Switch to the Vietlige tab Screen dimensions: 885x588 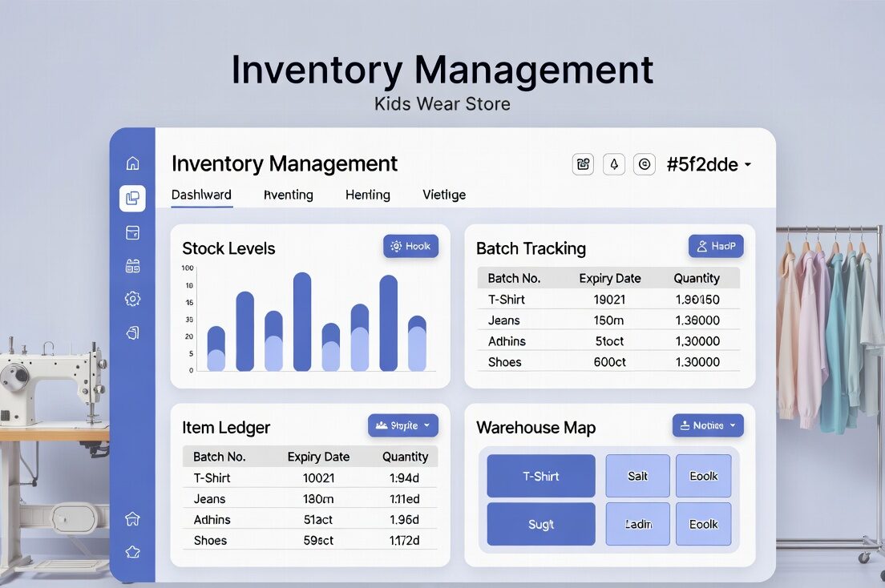point(444,195)
